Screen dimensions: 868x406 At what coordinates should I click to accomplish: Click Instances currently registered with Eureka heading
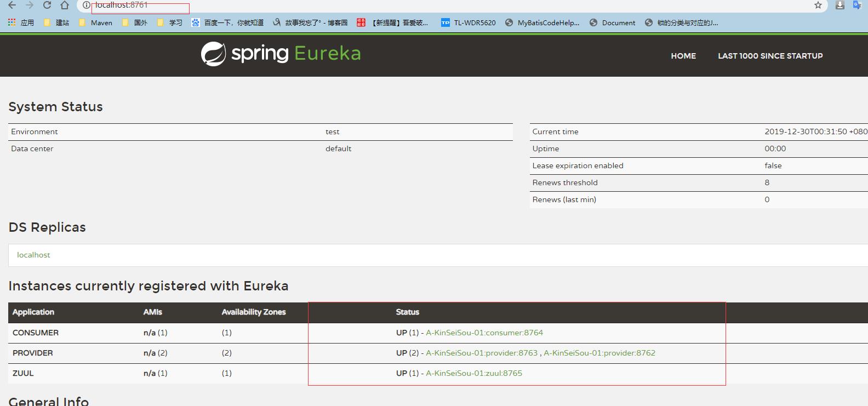point(149,286)
